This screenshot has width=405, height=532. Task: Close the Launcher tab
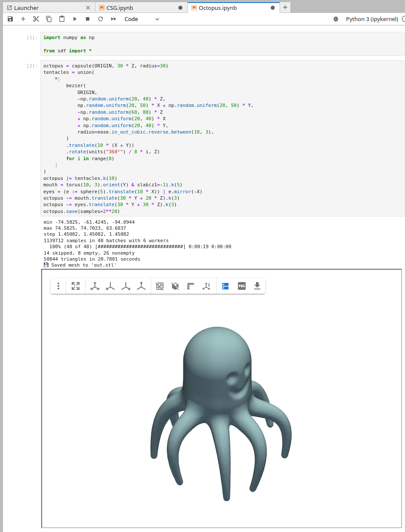pyautogui.click(x=88, y=8)
